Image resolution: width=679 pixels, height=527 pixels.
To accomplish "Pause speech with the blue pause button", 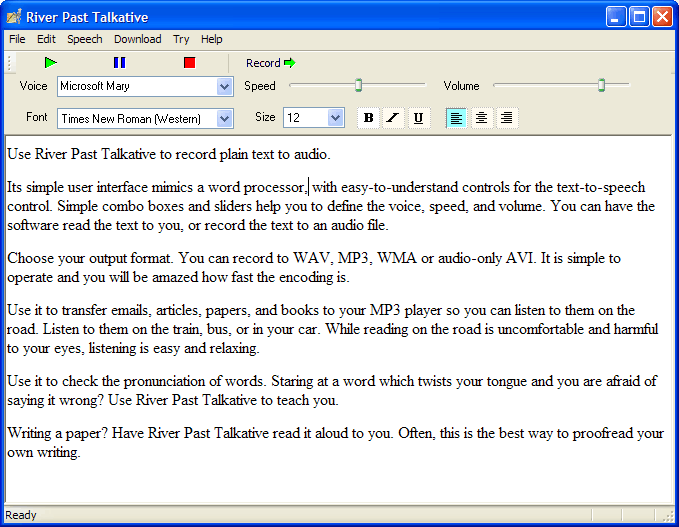I will tap(120, 63).
